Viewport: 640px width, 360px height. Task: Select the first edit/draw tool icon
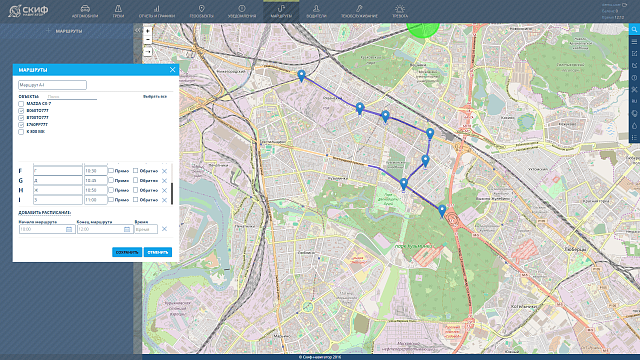(x=634, y=53)
